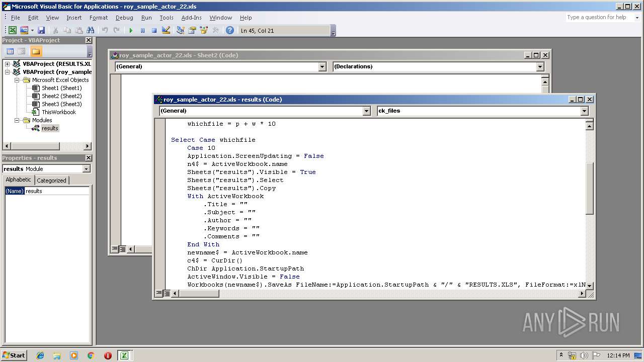Screen dimensions: 644x362
Task: Click View Code icon in Project panel
Action: click(10, 51)
